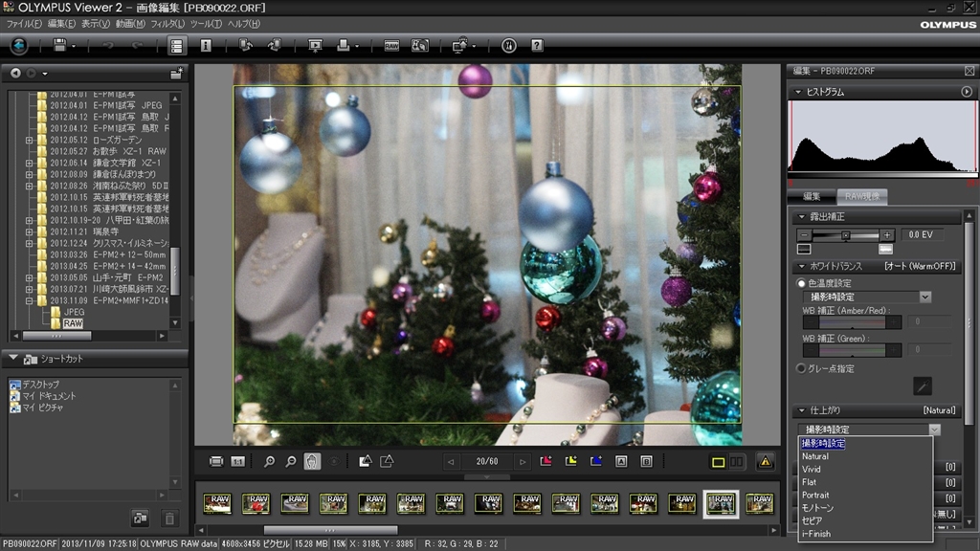This screenshot has height=551, width=980.
Task: Go to previous image arrow button
Action: pos(450,462)
